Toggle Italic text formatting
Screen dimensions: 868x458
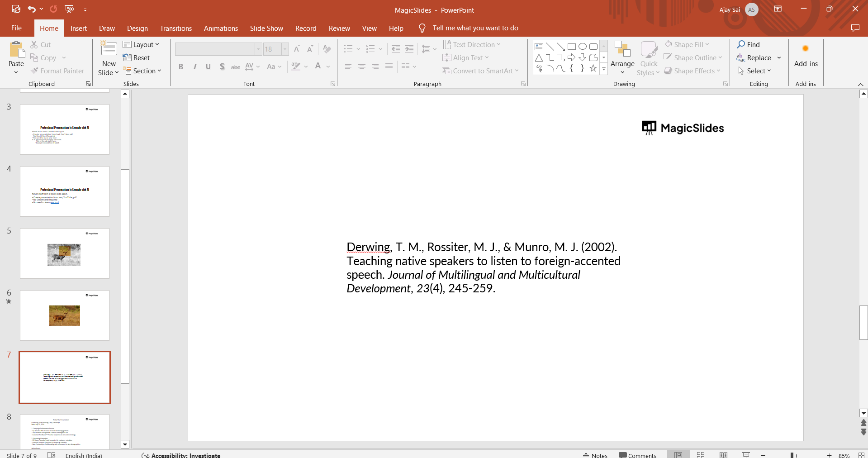(194, 67)
